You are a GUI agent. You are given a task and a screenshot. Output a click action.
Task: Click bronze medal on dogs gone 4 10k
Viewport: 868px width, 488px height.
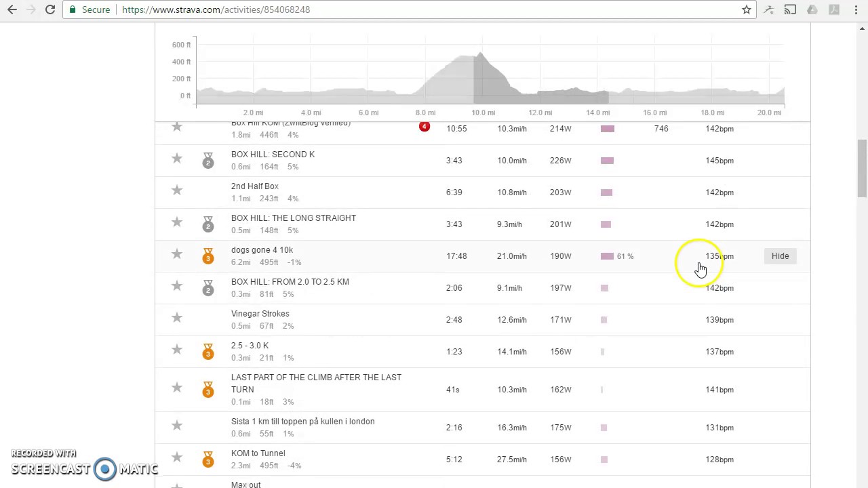[x=208, y=256]
